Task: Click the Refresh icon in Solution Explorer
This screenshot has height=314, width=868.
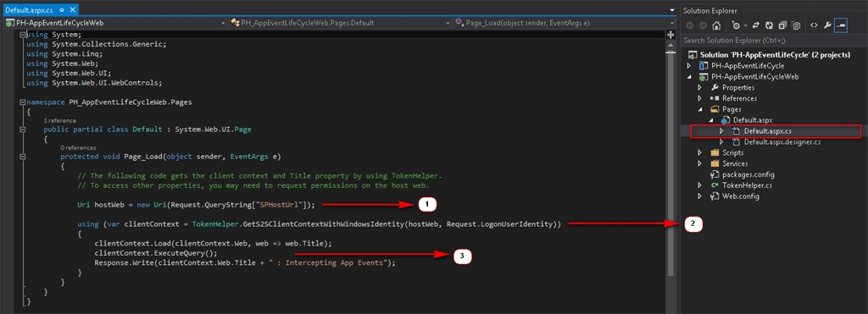Action: click(x=770, y=25)
